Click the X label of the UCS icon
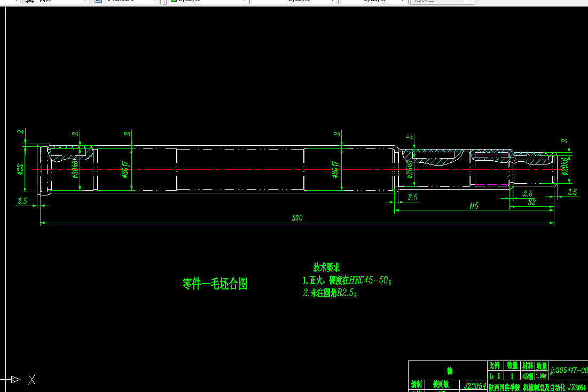Screen dimensions: 588x392 (32, 380)
